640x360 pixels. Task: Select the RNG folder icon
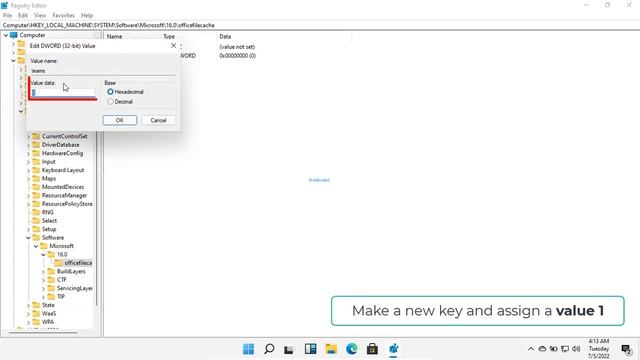point(36,212)
